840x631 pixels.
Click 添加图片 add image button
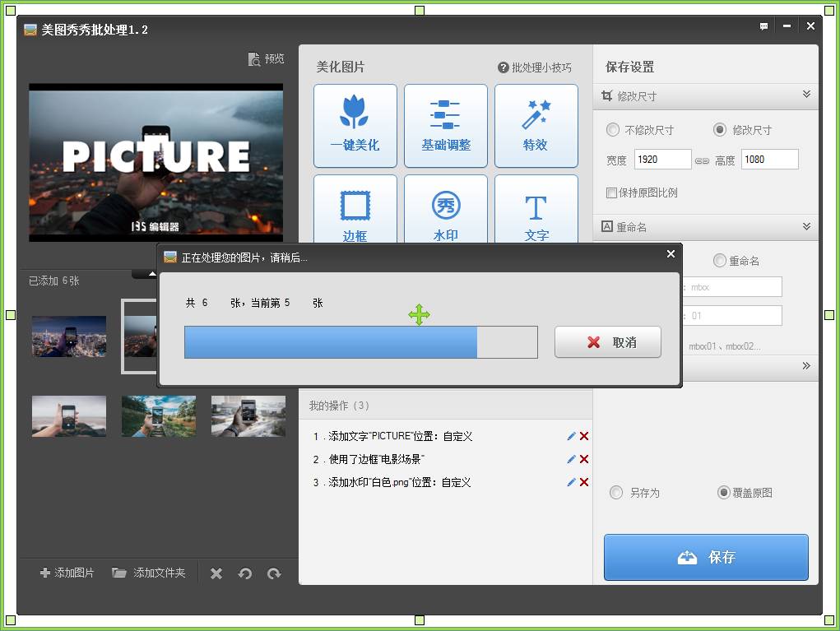click(x=67, y=573)
